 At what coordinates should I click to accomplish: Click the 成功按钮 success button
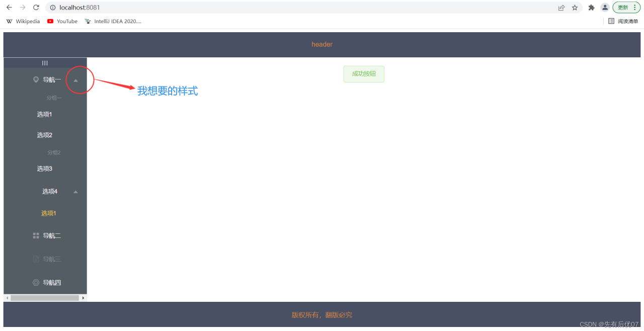click(x=364, y=73)
